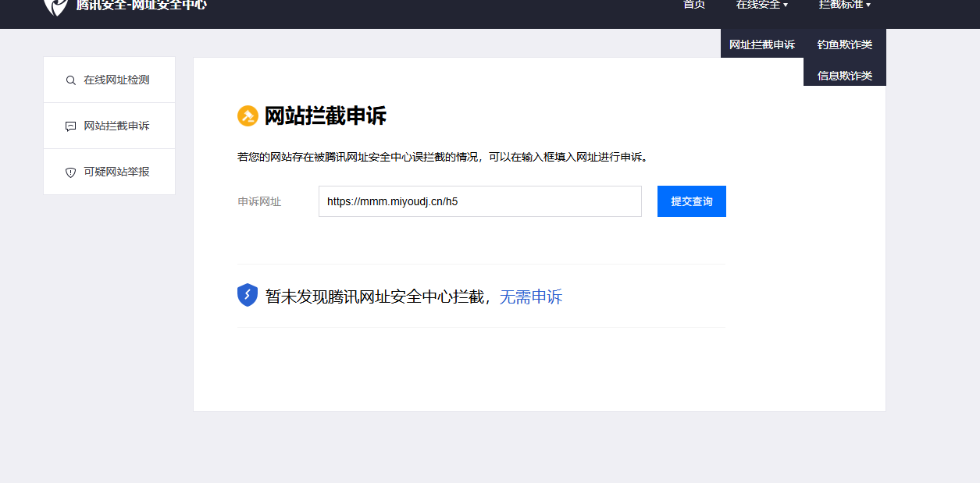980x483 pixels.
Task: Click the 提交查询 button
Action: [692, 201]
